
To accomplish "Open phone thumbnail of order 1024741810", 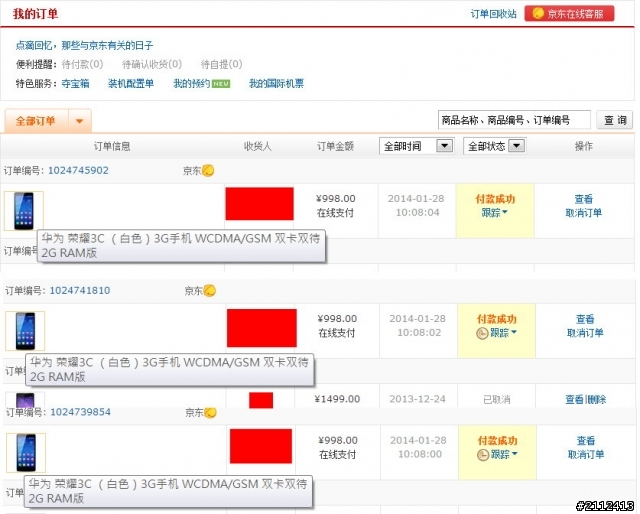I will [25, 331].
